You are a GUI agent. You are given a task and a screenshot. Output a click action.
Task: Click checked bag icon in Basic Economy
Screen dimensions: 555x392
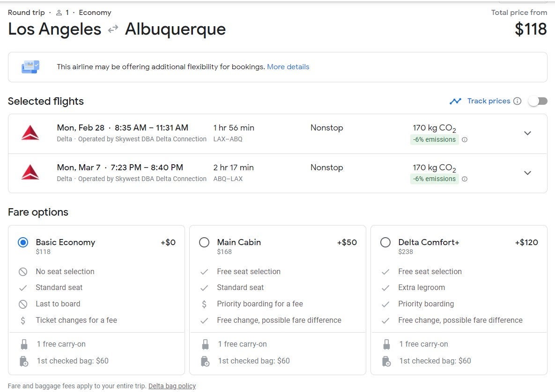pyautogui.click(x=24, y=361)
